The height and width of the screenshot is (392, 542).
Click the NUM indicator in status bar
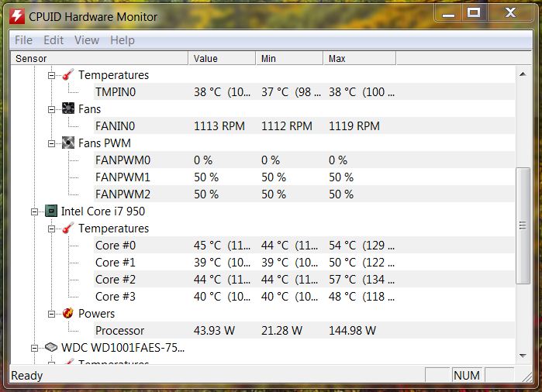pos(467,375)
